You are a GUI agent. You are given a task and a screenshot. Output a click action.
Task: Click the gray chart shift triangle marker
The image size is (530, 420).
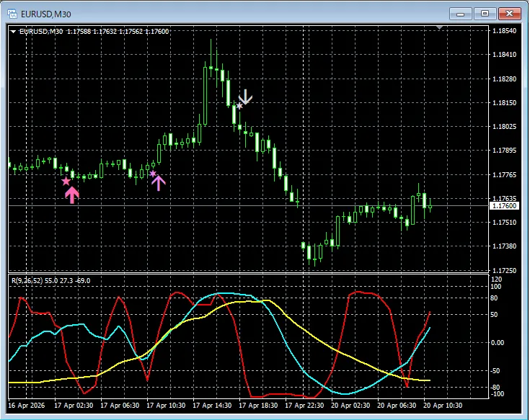[440, 27]
